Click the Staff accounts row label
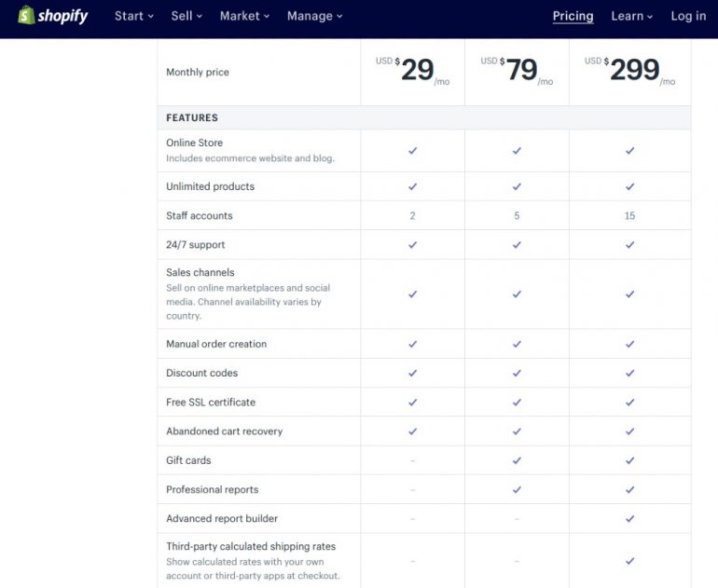Screen dimensions: 718x588 click(200, 215)
